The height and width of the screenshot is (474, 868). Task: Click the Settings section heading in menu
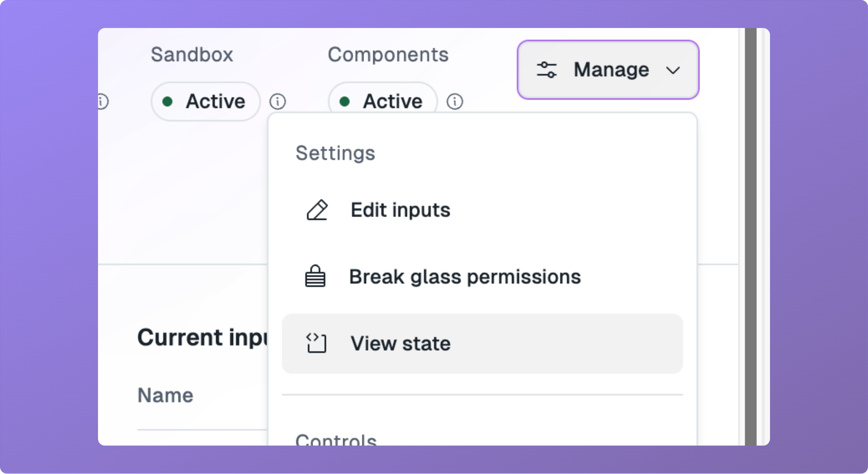click(x=336, y=153)
